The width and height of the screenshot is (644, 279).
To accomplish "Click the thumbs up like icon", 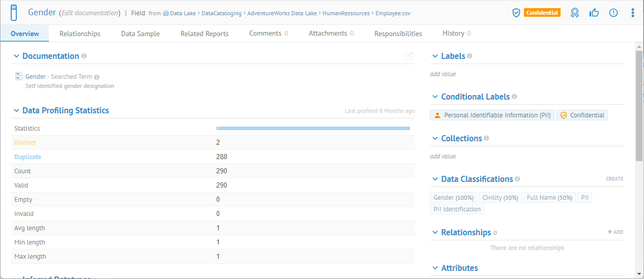I will tap(594, 13).
